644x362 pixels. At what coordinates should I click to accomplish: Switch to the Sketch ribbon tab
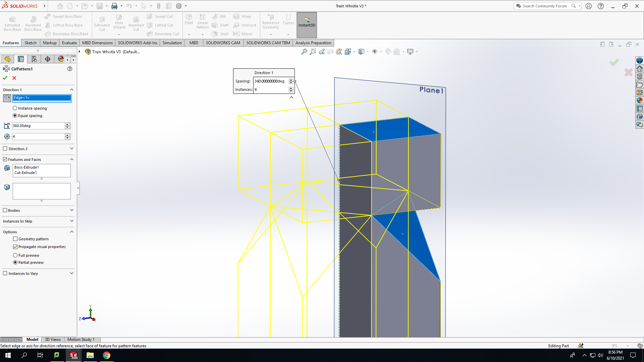coord(31,43)
